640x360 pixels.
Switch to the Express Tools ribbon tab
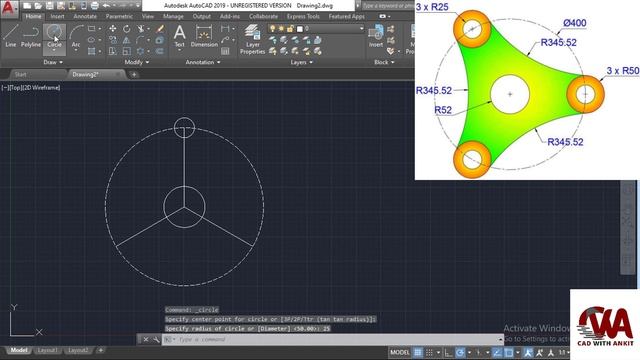(x=303, y=16)
